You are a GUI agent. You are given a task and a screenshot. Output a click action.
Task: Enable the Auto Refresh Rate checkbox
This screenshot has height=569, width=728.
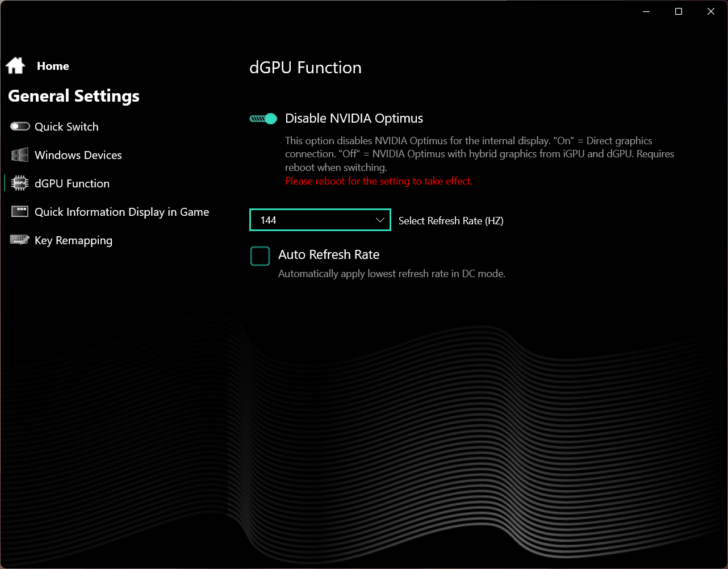click(x=260, y=256)
